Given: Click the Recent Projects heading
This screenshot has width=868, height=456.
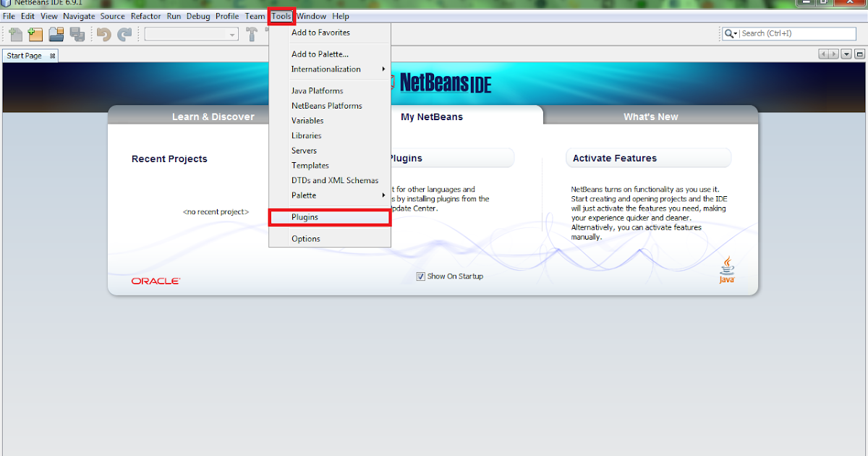Looking at the screenshot, I should point(169,159).
